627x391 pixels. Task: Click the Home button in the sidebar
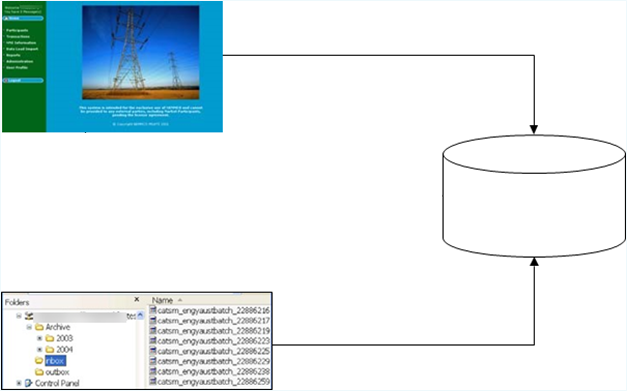[23, 18]
